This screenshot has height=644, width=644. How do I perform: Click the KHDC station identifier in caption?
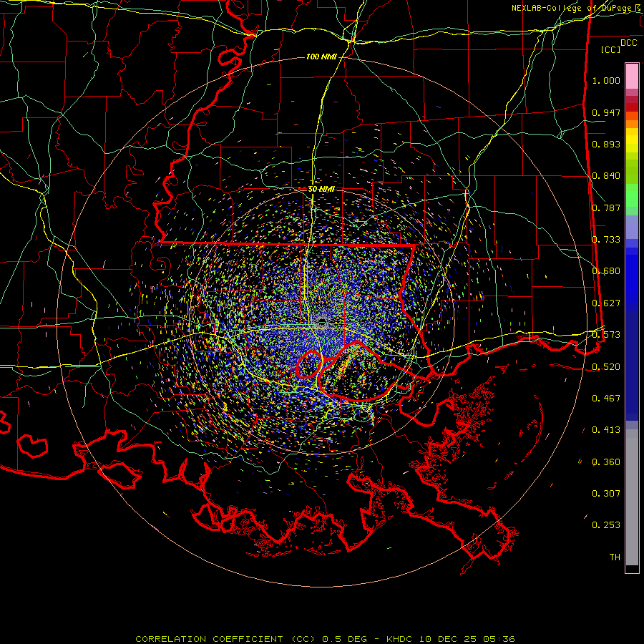click(x=401, y=639)
